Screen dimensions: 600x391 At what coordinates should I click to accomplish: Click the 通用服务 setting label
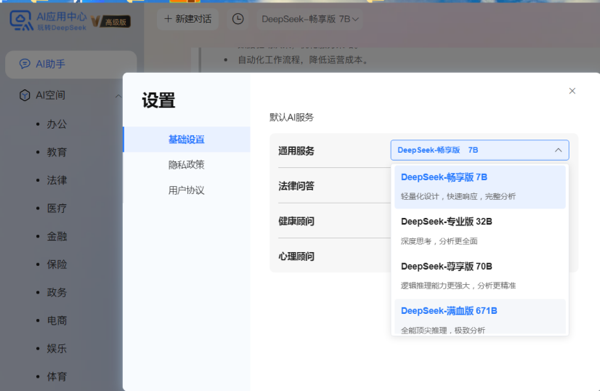pyautogui.click(x=296, y=151)
